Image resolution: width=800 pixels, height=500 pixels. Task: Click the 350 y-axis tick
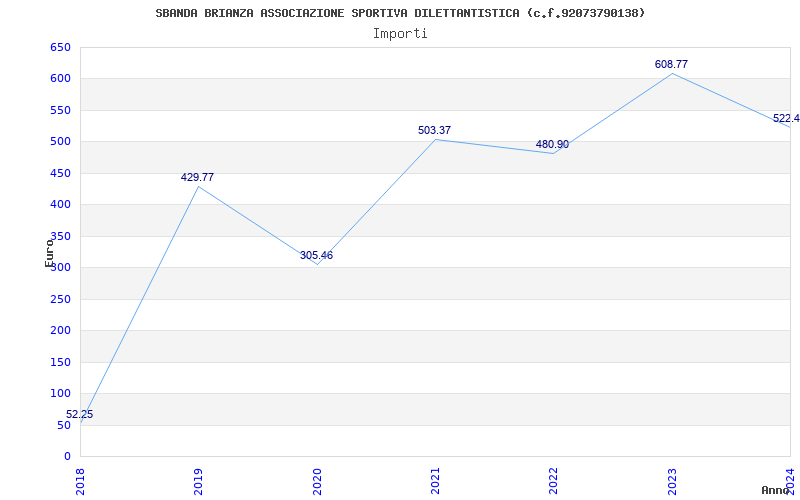coord(60,236)
